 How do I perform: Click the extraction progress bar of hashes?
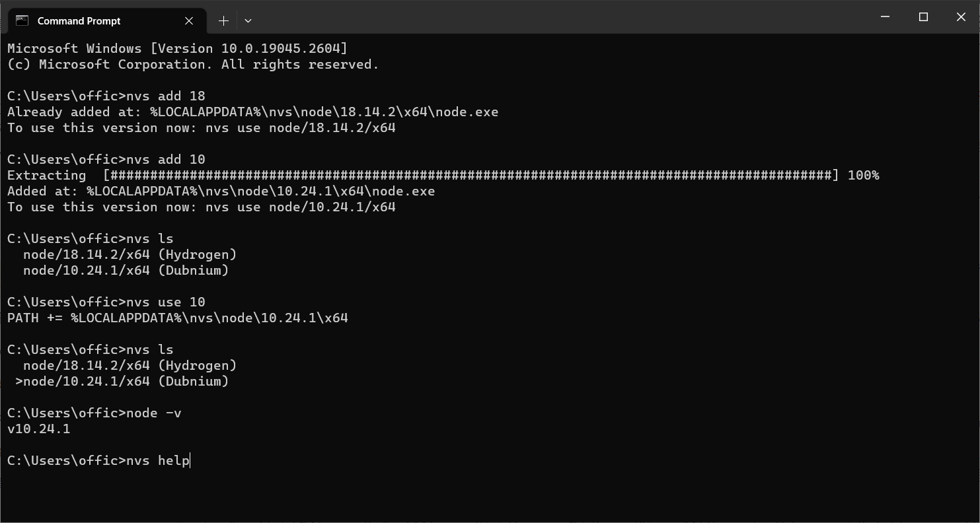(471, 175)
